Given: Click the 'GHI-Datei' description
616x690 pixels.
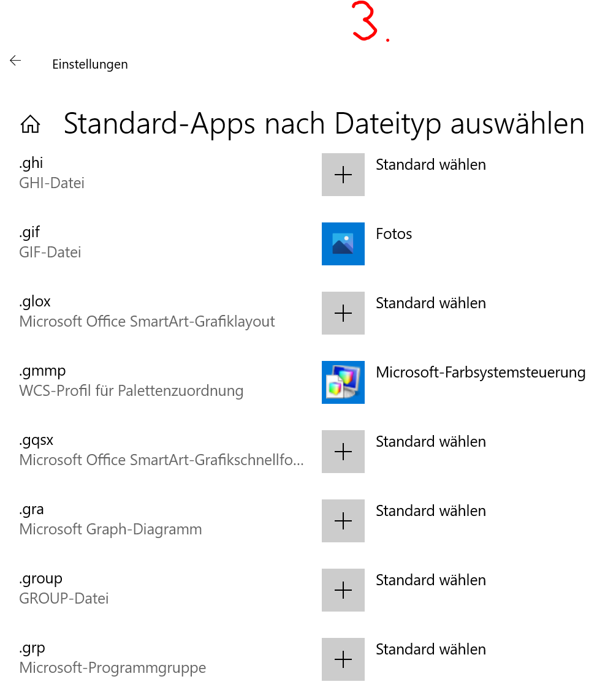Looking at the screenshot, I should (52, 183).
